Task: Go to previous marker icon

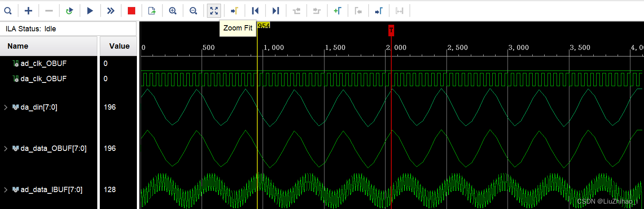Action: 358,11
